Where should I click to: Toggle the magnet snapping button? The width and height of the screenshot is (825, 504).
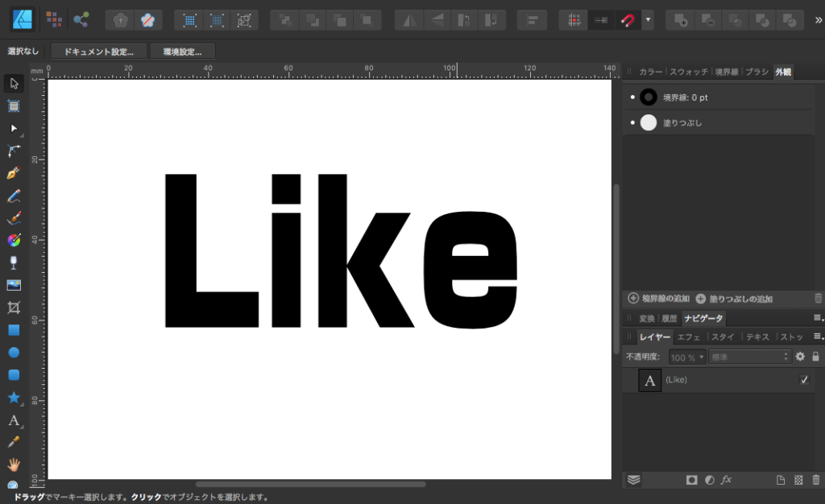click(x=627, y=20)
